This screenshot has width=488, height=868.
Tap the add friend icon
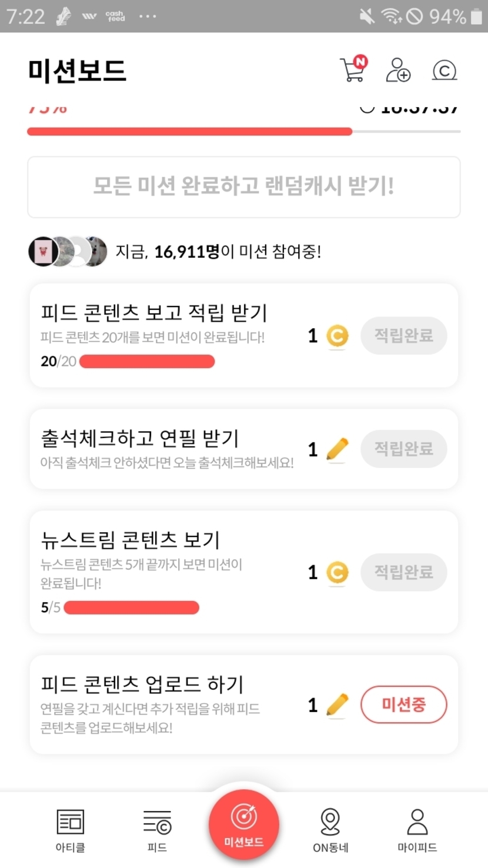coord(398,70)
